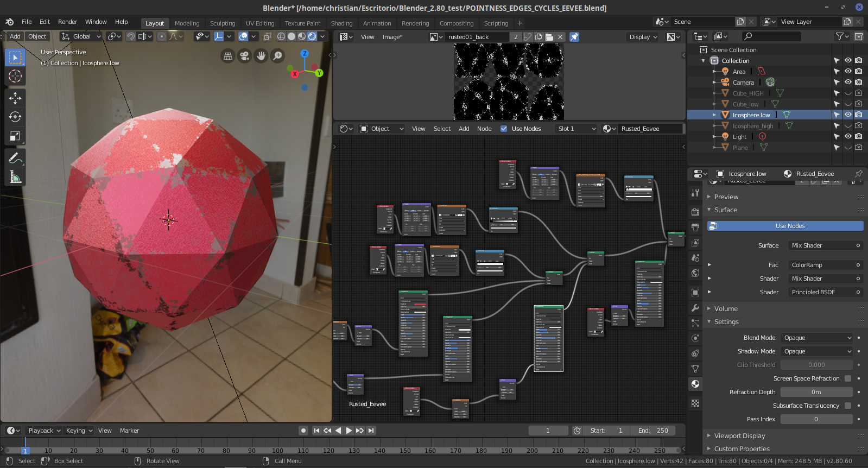Click the End frame field showing 250
The width and height of the screenshot is (868, 468).
(654, 431)
